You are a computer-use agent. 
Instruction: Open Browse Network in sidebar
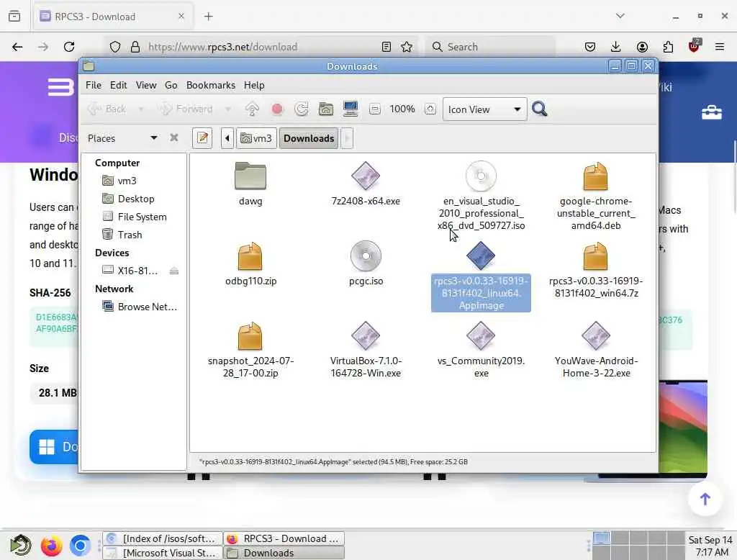coord(147,307)
